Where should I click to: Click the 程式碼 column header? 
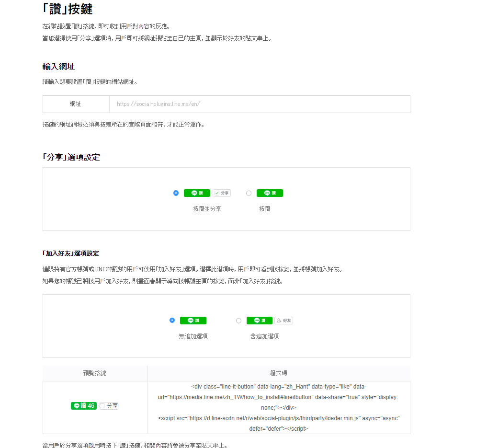[278, 373]
